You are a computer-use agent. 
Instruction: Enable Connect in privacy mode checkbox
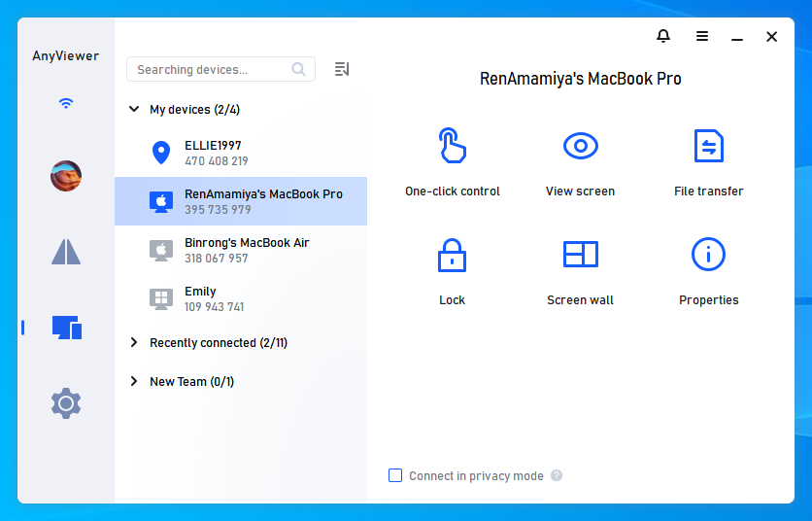tap(395, 475)
